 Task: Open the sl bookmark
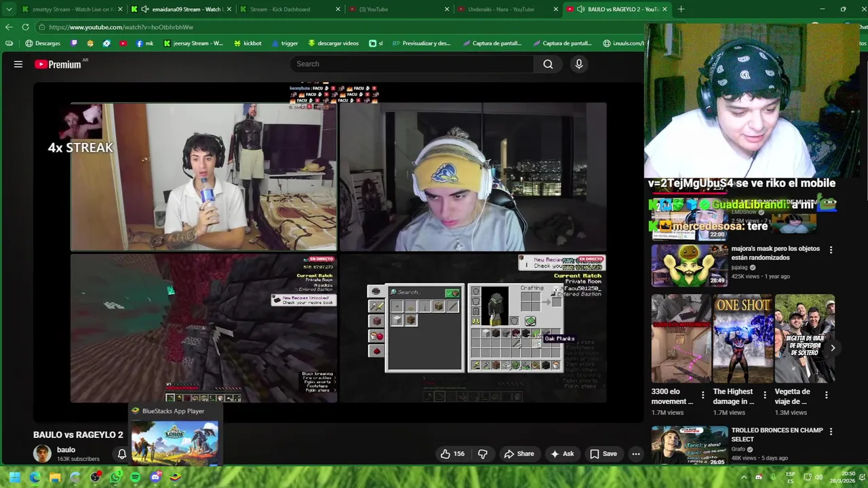click(376, 43)
